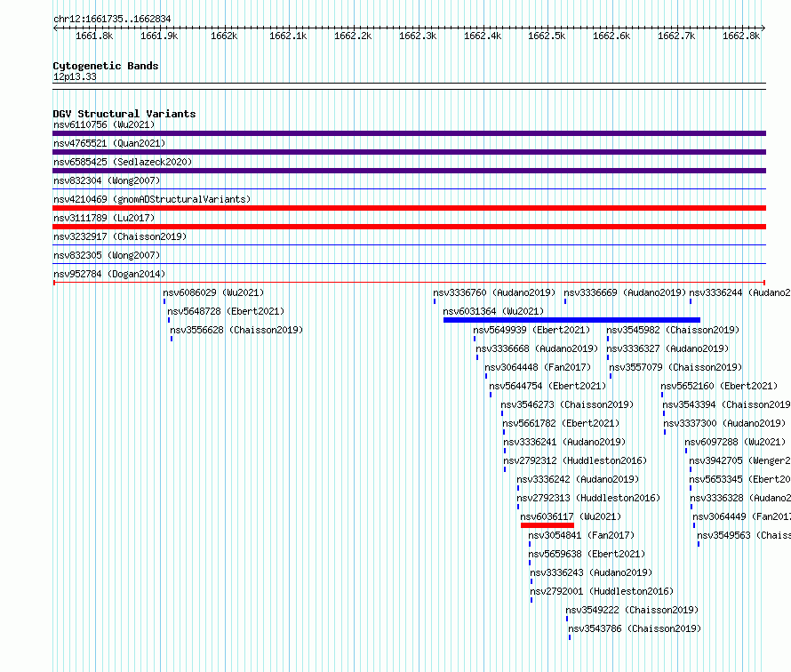
Task: Click the nsv5652160 (Ebert2021) label
Action: coord(719,386)
